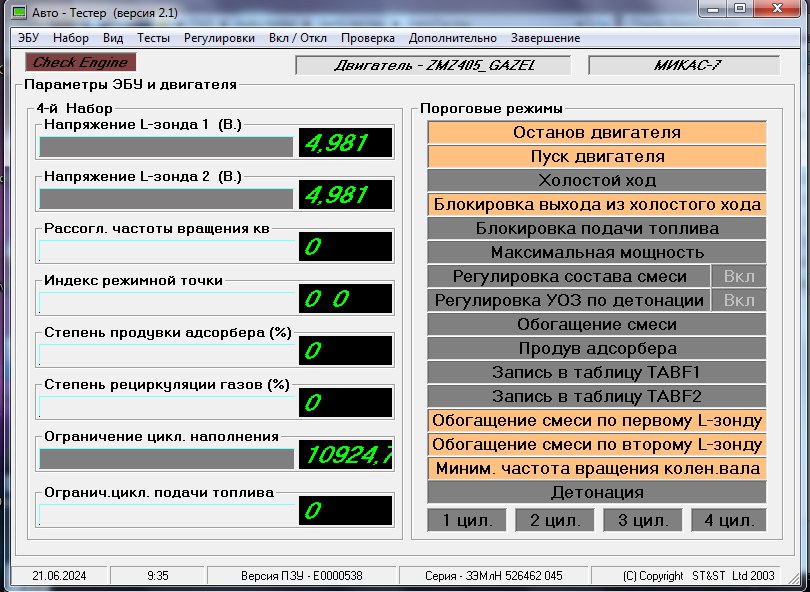Open the Дополнительно menu
The image size is (810, 592).
pyautogui.click(x=453, y=38)
